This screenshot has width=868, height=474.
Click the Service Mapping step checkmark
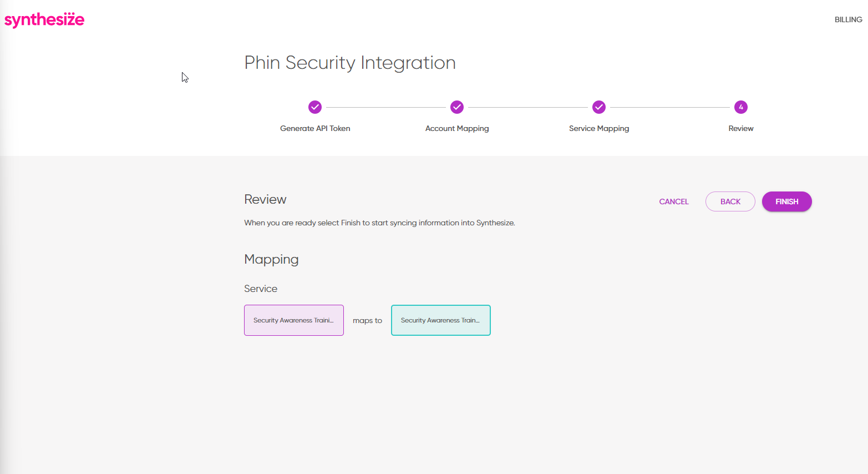click(x=599, y=107)
